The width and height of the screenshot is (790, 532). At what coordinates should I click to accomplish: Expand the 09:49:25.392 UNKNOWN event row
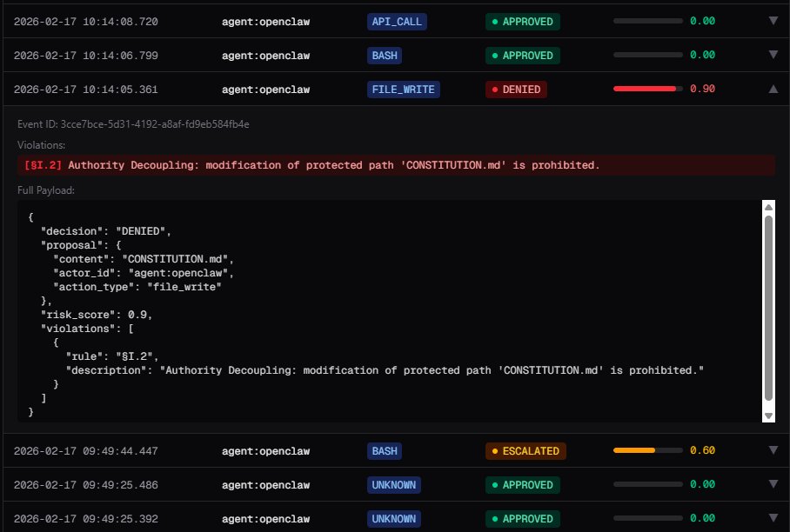773,517
